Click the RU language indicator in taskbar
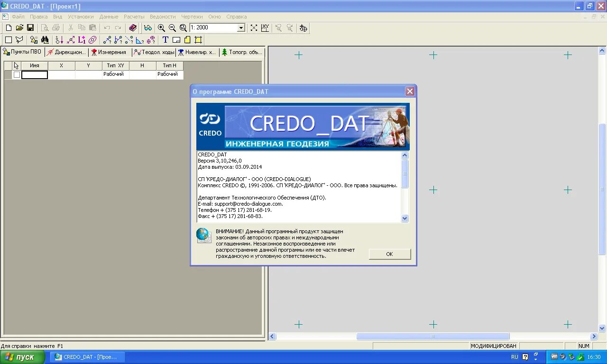The height and width of the screenshot is (364, 607). (x=515, y=357)
